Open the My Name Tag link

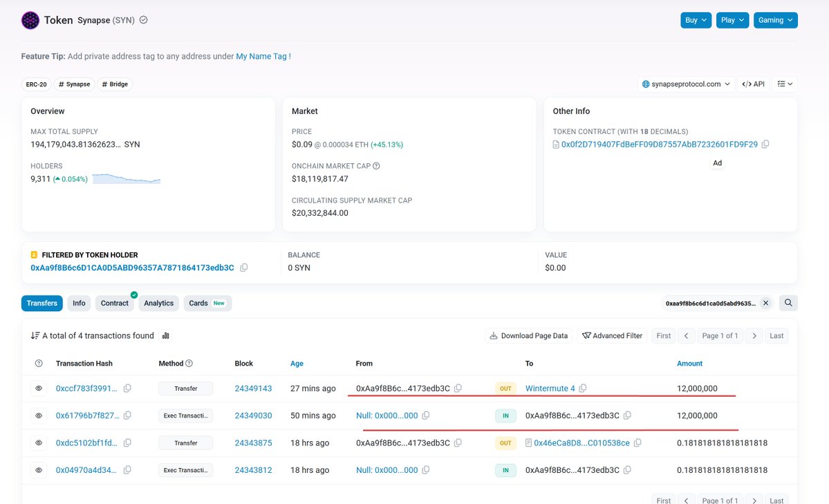coord(263,57)
